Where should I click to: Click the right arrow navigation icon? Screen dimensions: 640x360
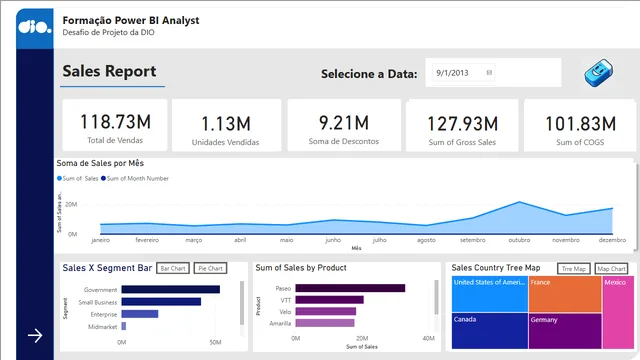(x=35, y=336)
